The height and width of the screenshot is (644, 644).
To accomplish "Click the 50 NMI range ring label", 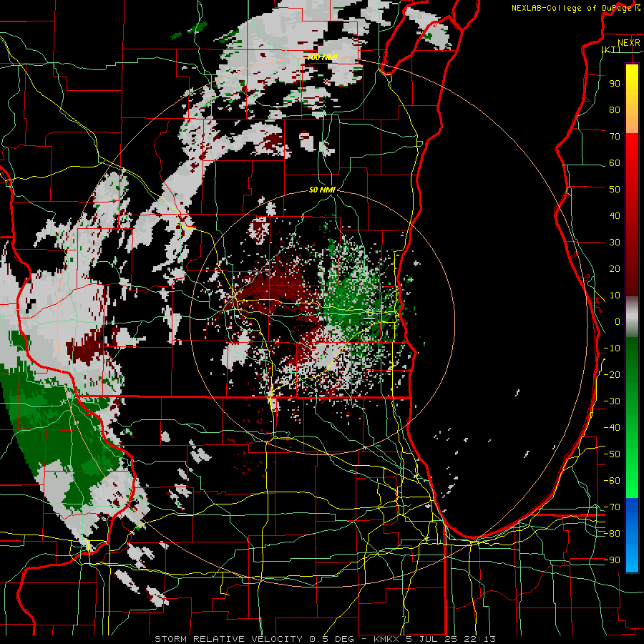I will 323,190.
